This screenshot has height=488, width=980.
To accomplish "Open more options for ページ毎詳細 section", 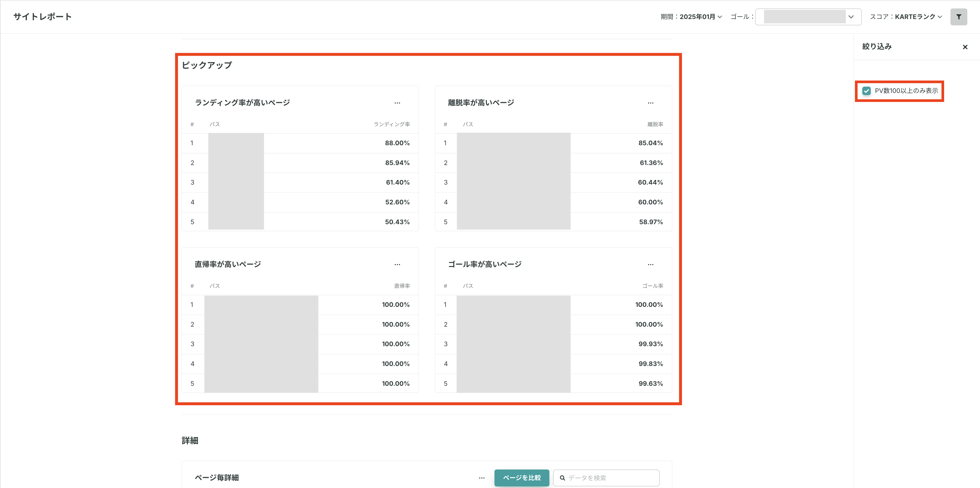I will [481, 478].
